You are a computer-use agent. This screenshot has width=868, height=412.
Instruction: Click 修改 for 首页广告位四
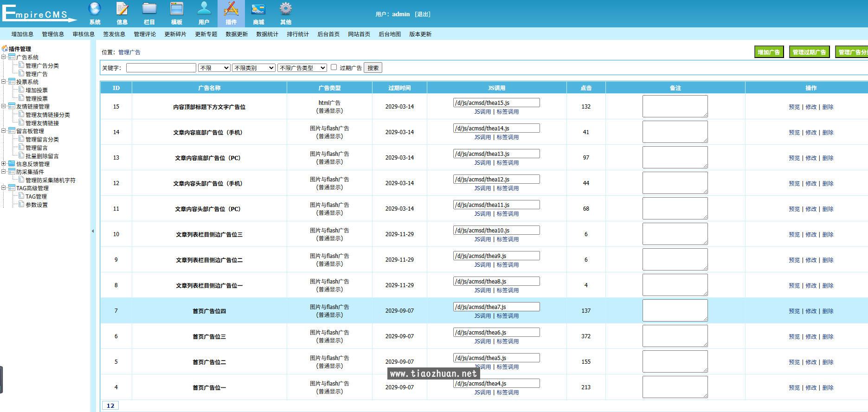(810, 311)
